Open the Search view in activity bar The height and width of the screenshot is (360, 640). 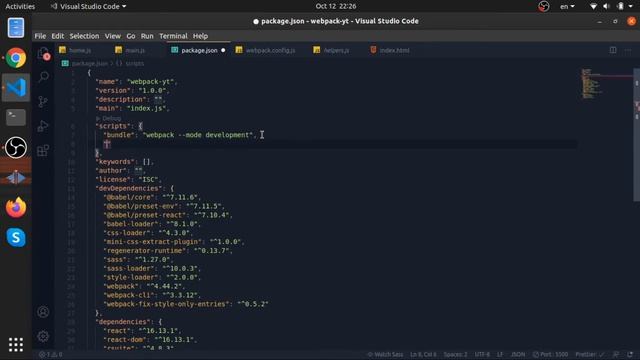tap(43, 77)
